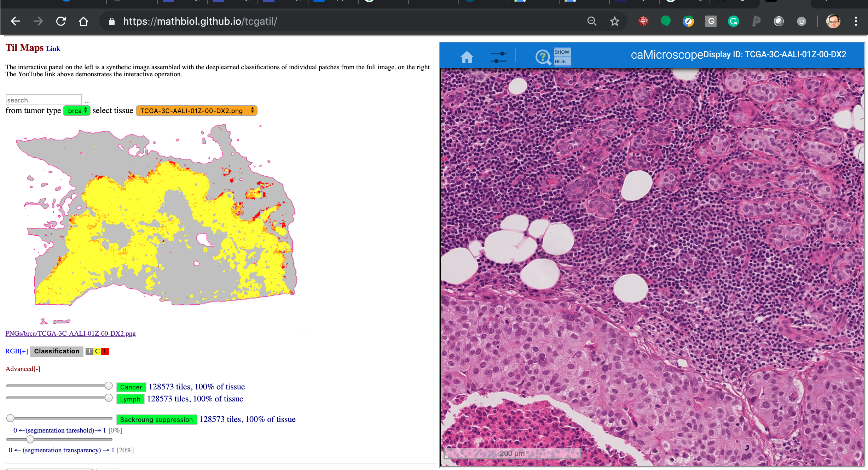Screen dimensions: 868x470
Task: Click the caMicroscope home icon
Action: tap(467, 57)
